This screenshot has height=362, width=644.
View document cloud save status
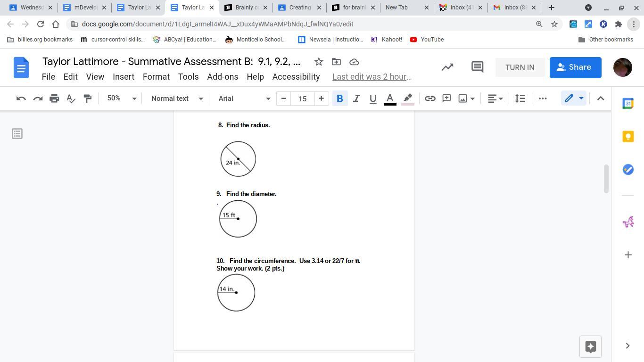[x=354, y=62]
